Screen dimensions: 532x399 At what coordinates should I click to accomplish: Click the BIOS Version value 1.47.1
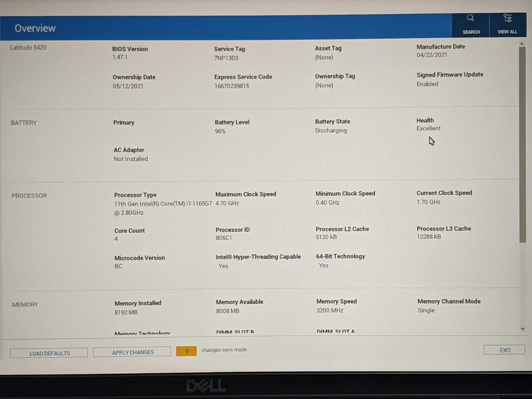click(x=120, y=57)
